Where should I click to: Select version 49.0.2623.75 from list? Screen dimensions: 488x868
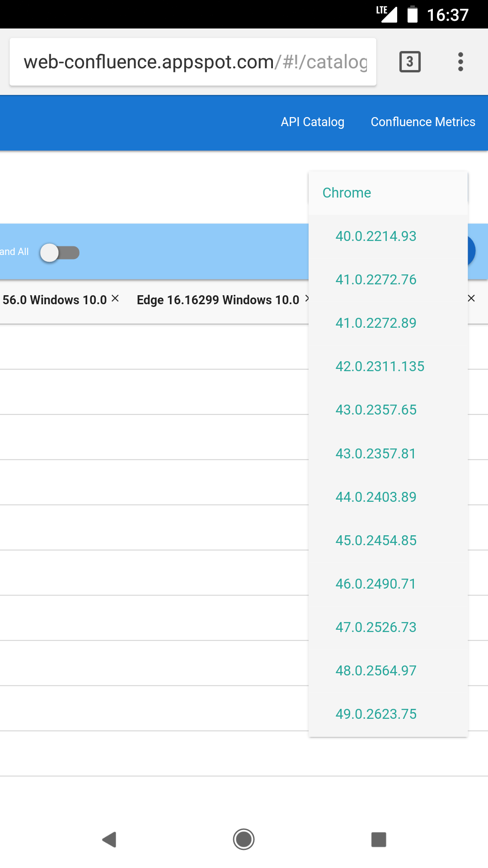coord(388,714)
